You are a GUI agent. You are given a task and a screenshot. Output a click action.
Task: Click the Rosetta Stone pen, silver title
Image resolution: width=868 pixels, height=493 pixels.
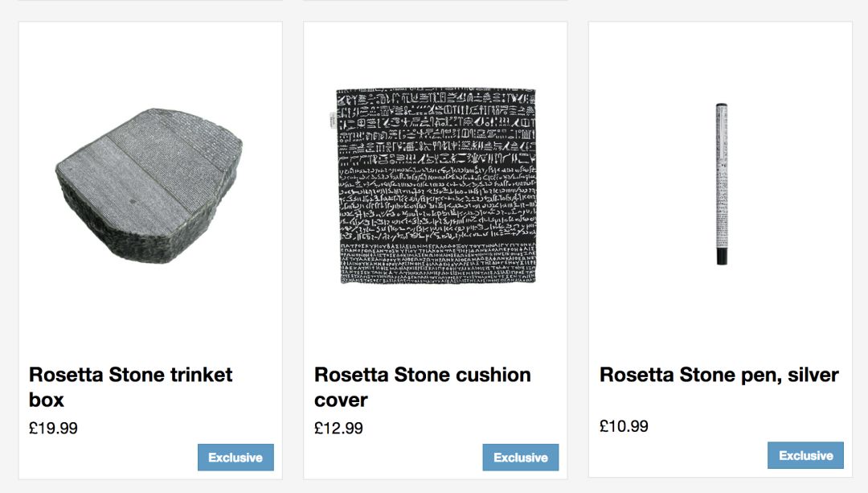pyautogui.click(x=719, y=375)
